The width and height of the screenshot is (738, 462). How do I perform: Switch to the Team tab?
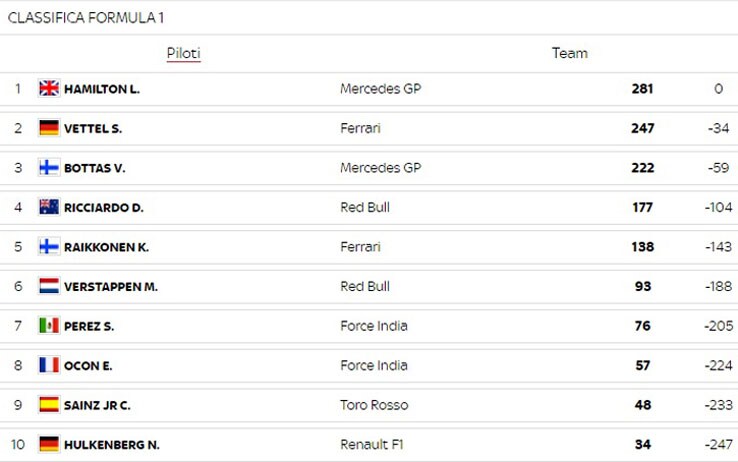tap(570, 53)
